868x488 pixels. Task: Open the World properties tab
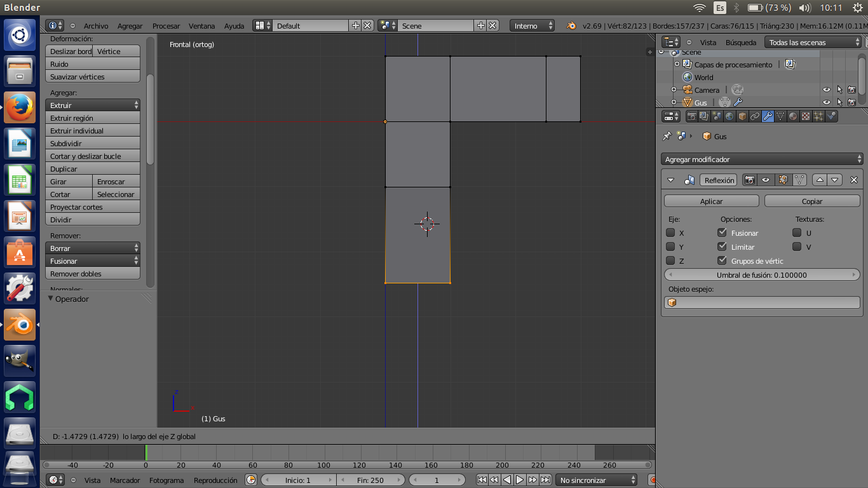[x=729, y=116]
